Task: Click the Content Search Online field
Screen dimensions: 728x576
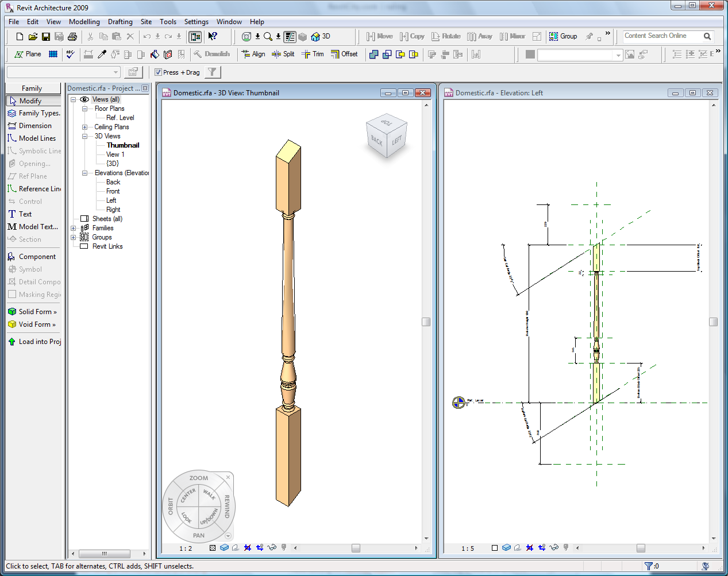Action: [662, 36]
